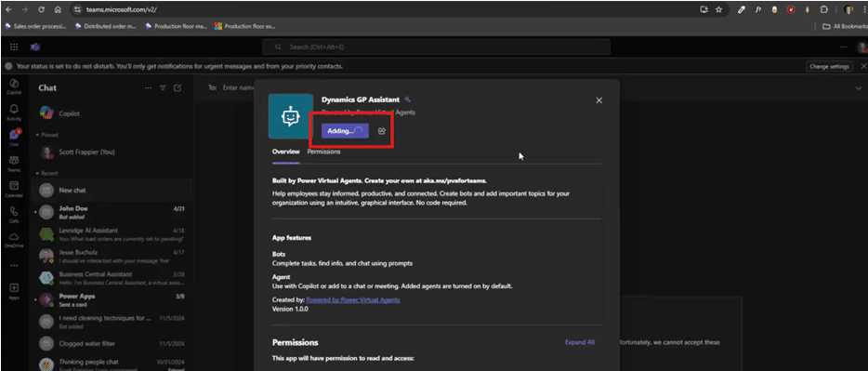Open the Calendar icon in left rail
This screenshot has height=371, width=868.
(x=14, y=188)
